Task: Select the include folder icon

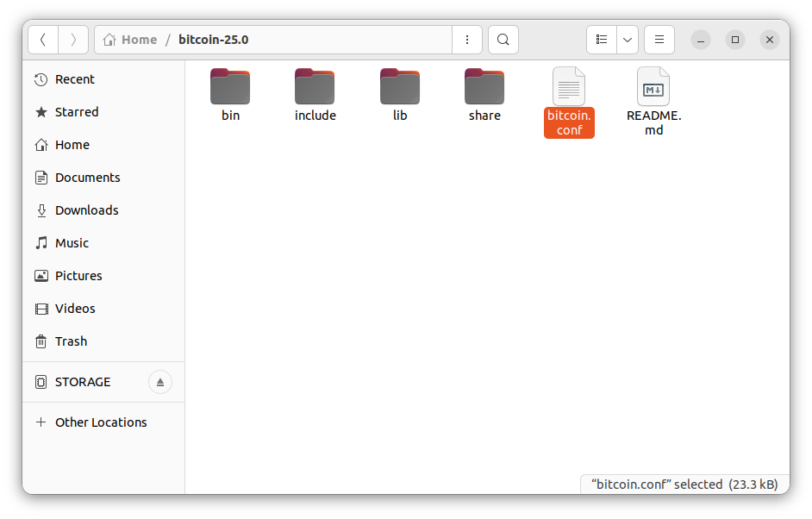Action: point(315,86)
